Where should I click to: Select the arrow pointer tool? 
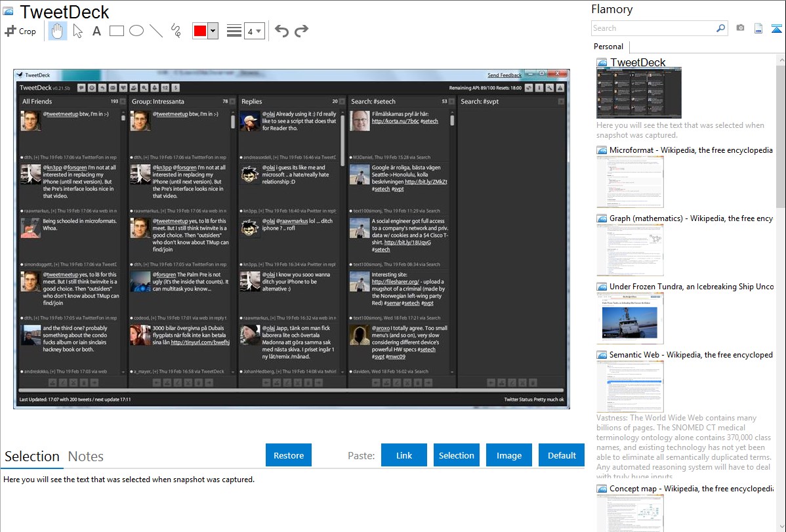pos(77,31)
